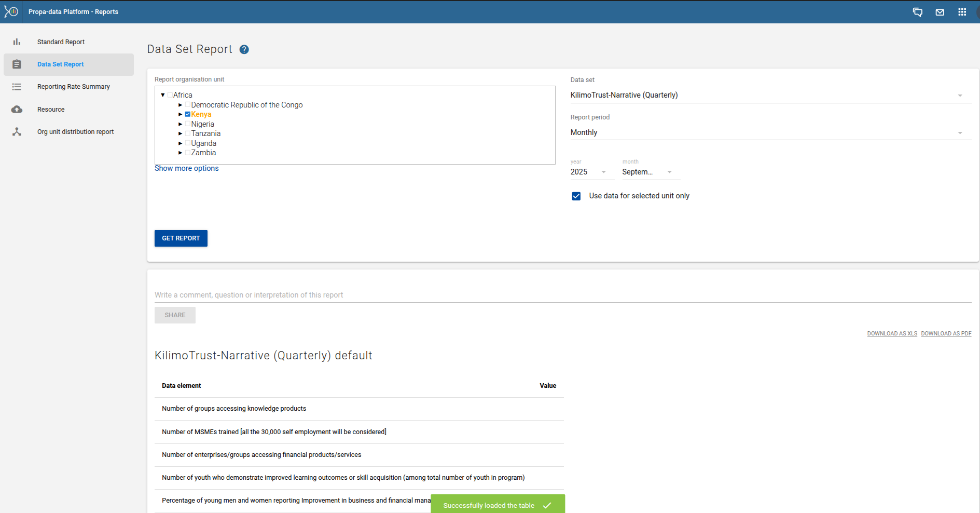Click the help question mark icon

(244, 49)
